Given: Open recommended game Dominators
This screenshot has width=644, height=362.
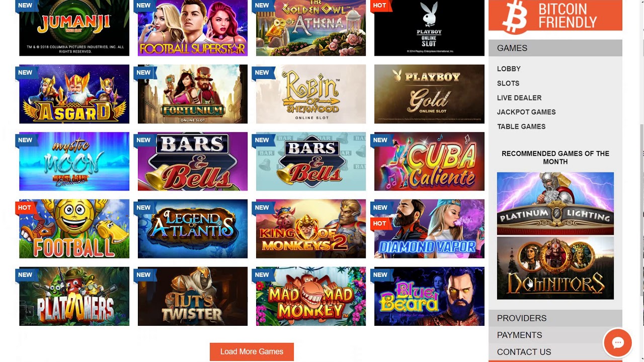Looking at the screenshot, I should pyautogui.click(x=555, y=268).
